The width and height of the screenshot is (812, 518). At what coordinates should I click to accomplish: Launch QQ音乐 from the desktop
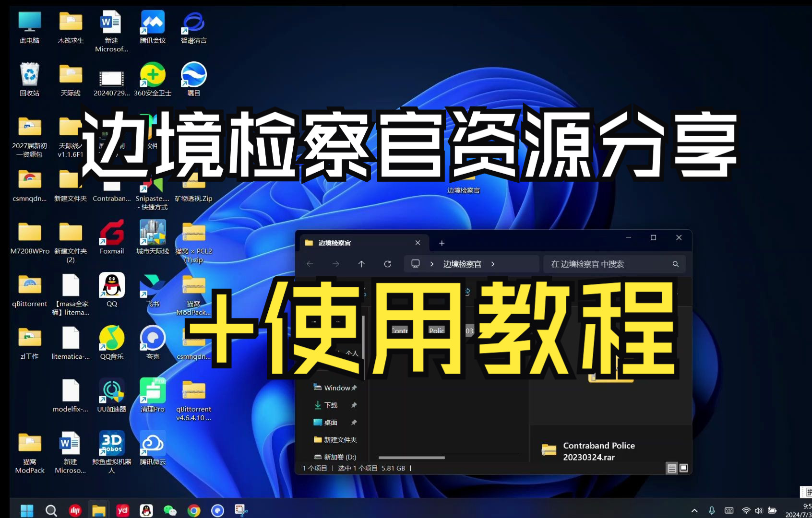(x=112, y=343)
